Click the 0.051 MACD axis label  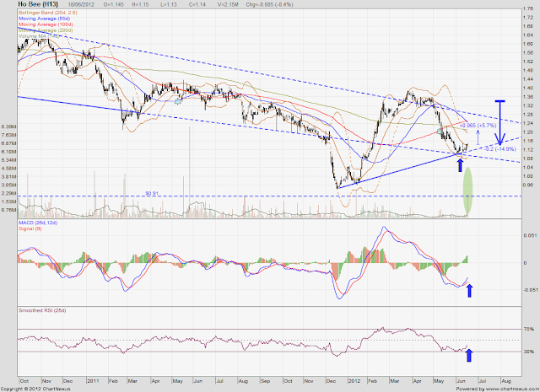[x=530, y=235]
